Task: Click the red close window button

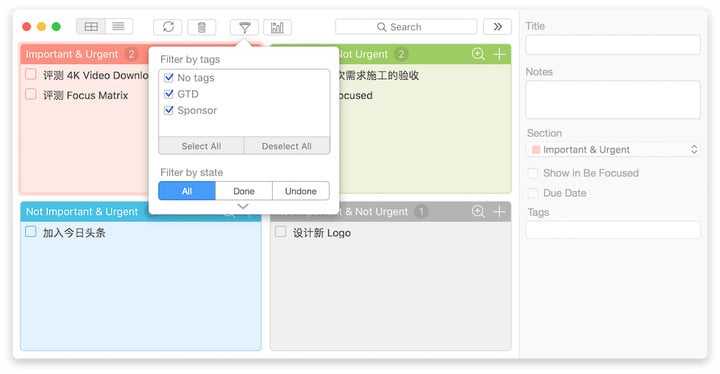Action: click(27, 27)
